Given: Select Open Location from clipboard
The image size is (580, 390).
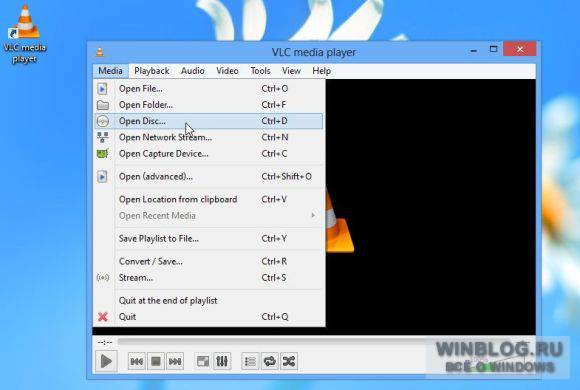Looking at the screenshot, I should (x=209, y=199).
